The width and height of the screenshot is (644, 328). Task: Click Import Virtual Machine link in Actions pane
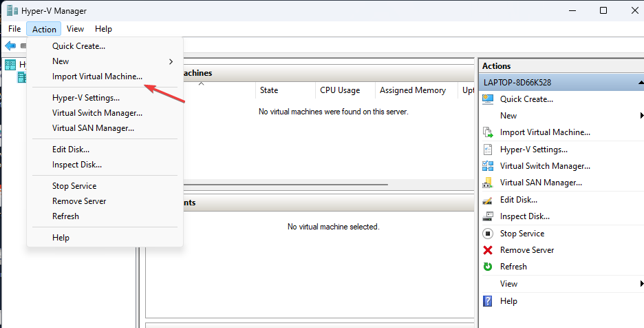coord(545,132)
